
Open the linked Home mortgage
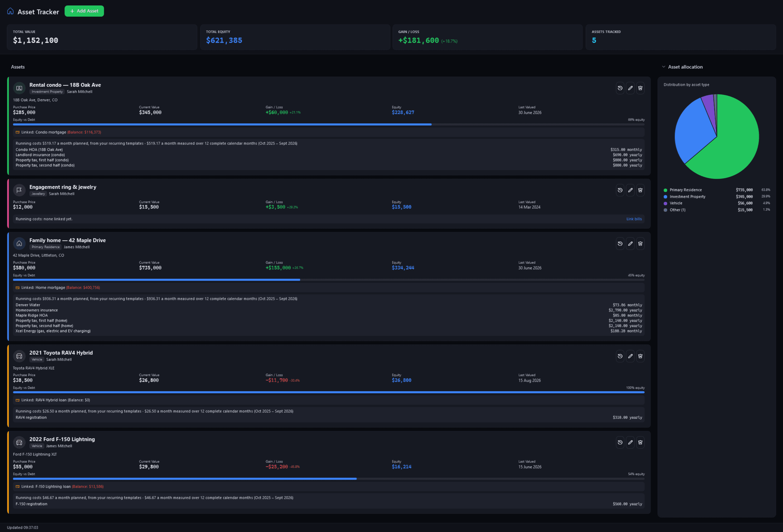coord(328,288)
